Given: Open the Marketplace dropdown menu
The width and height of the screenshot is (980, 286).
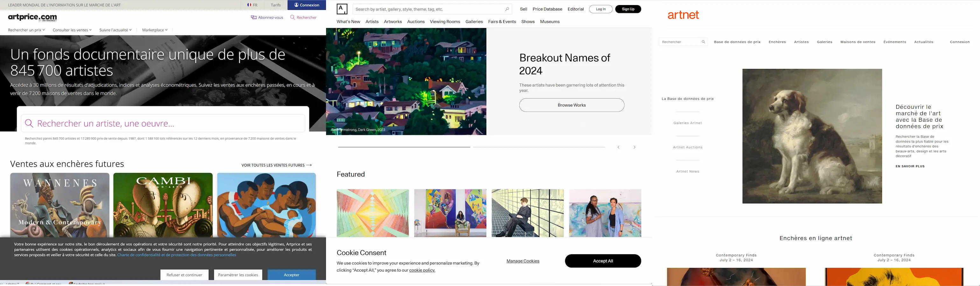Looking at the screenshot, I should coord(154,30).
